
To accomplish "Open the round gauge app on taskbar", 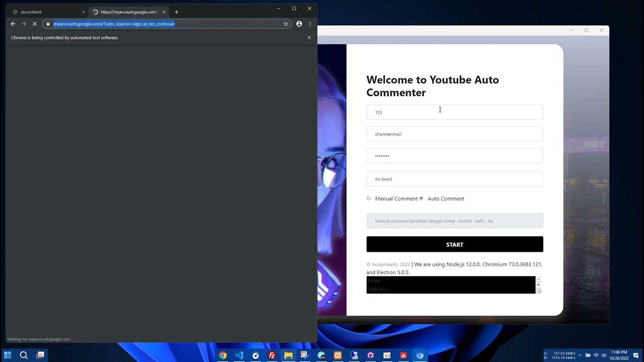I will [x=256, y=355].
